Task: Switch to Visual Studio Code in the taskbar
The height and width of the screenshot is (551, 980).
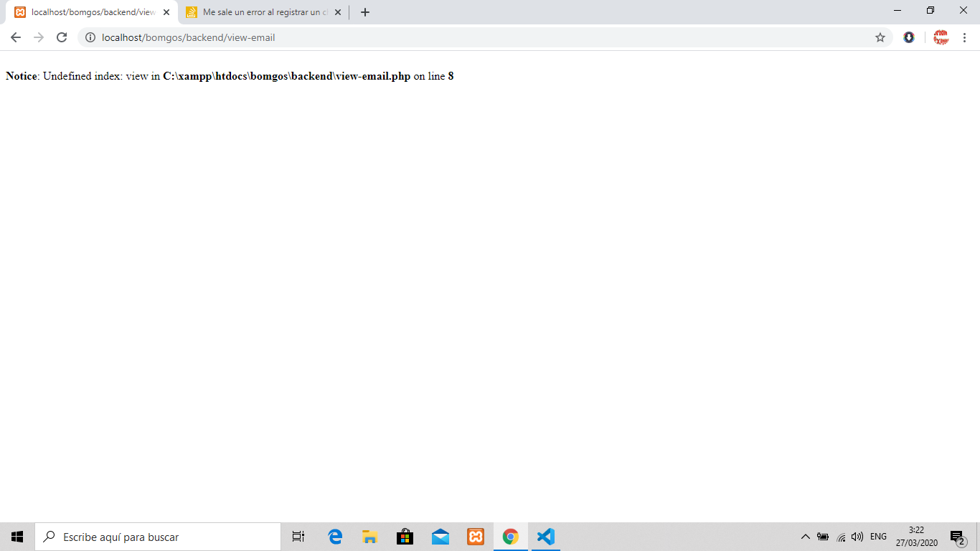Action: (x=545, y=537)
